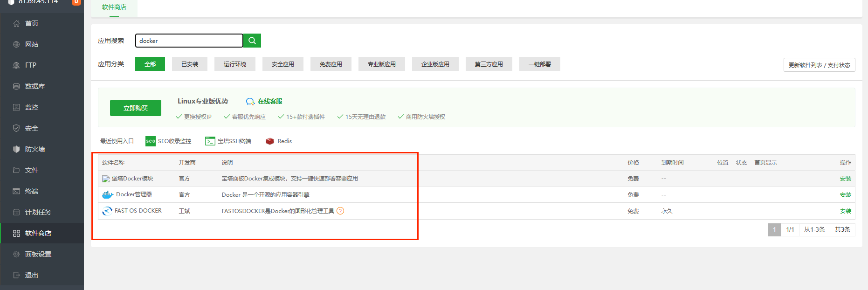The image size is (868, 290).
Task: Click the FAST OS DOCKER software name
Action: [x=138, y=211]
